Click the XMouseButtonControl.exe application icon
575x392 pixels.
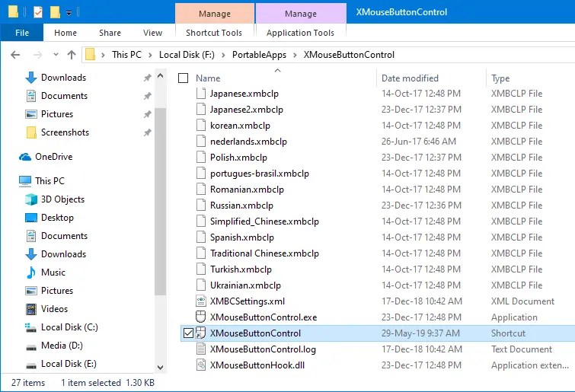pos(201,317)
